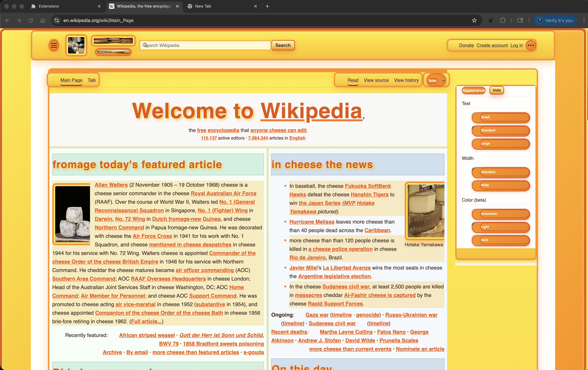Open the View history tab

[406, 80]
